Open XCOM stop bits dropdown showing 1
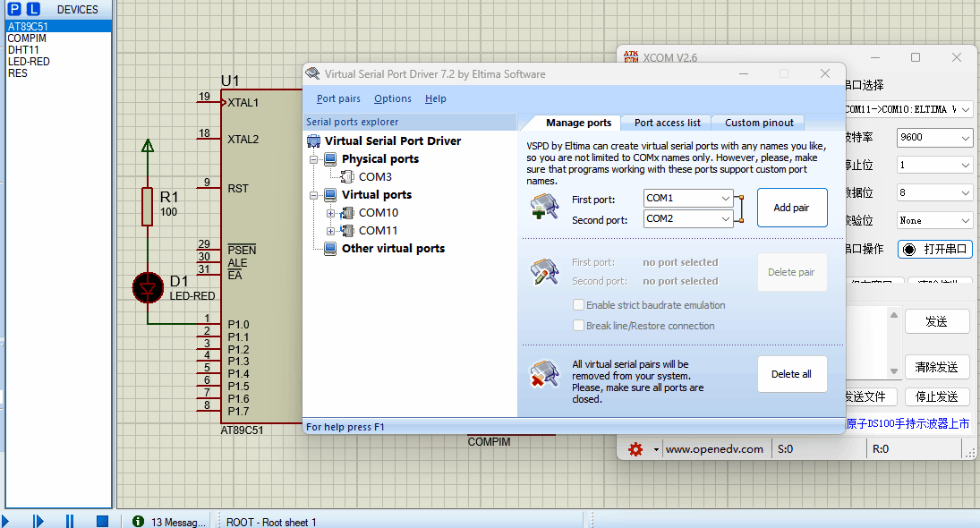This screenshot has width=980, height=528. 934,165
